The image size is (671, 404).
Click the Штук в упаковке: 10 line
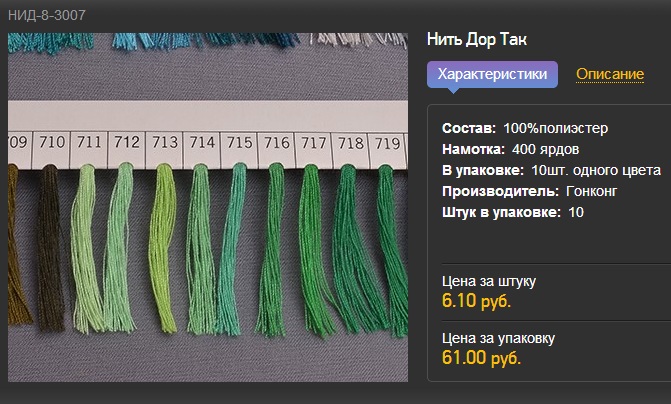(513, 212)
